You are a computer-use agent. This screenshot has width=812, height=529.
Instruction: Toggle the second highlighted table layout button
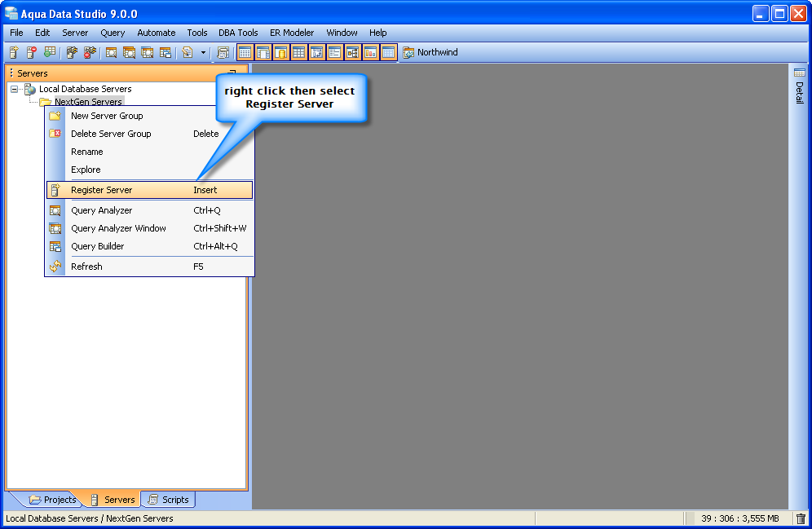263,52
